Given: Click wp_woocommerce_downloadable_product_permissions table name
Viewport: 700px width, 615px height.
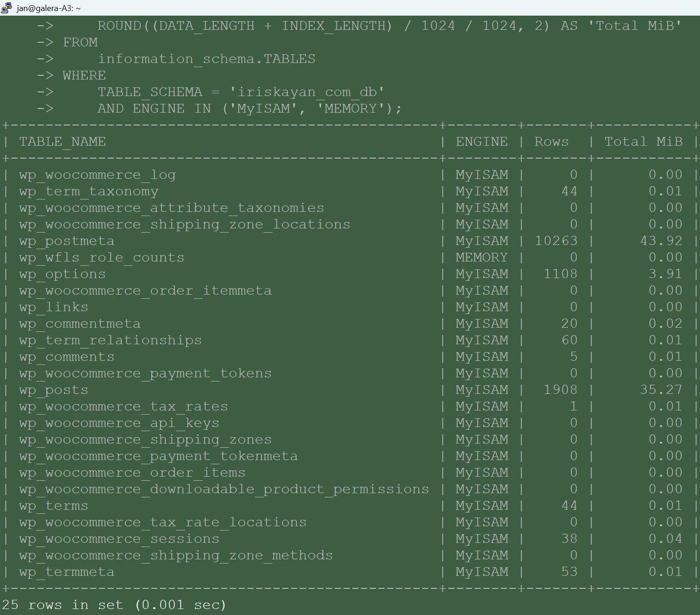Looking at the screenshot, I should 224,489.
